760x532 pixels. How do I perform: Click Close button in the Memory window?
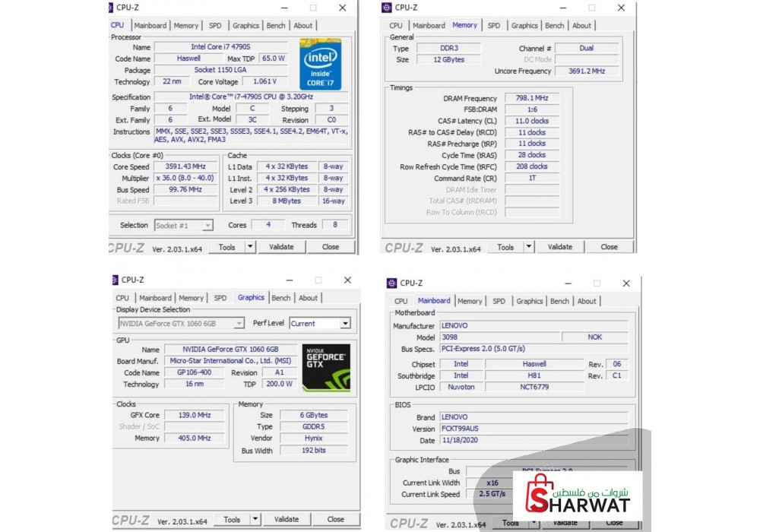pyautogui.click(x=610, y=246)
